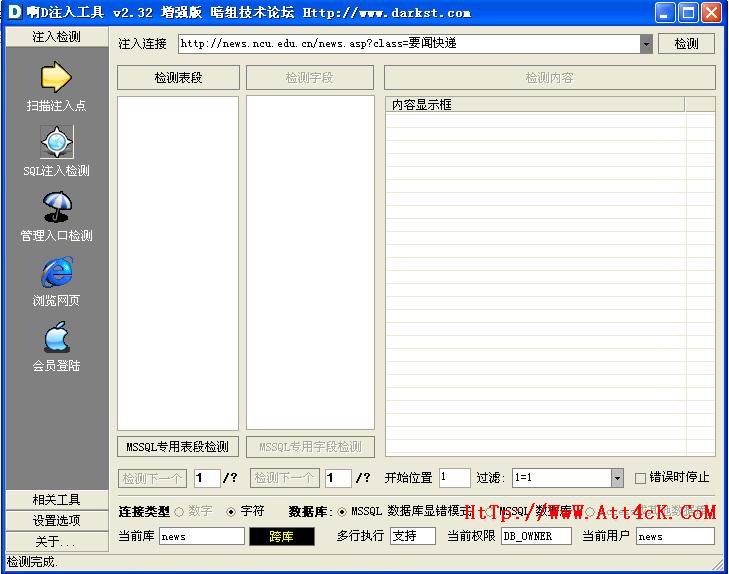729x574 pixels.
Task: Open the 扫描注入点 arrow icon
Action: 56,77
